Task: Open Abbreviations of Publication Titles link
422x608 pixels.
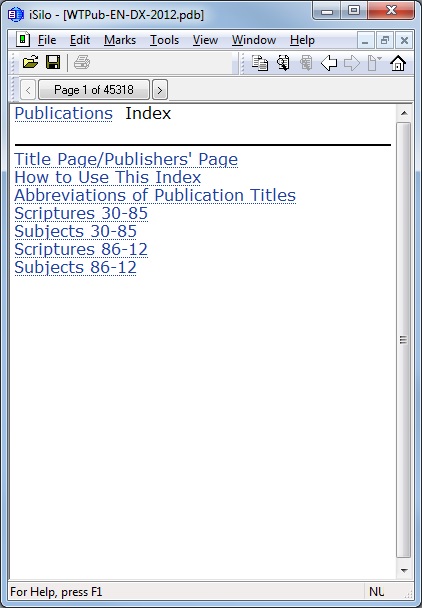Action: pos(155,195)
